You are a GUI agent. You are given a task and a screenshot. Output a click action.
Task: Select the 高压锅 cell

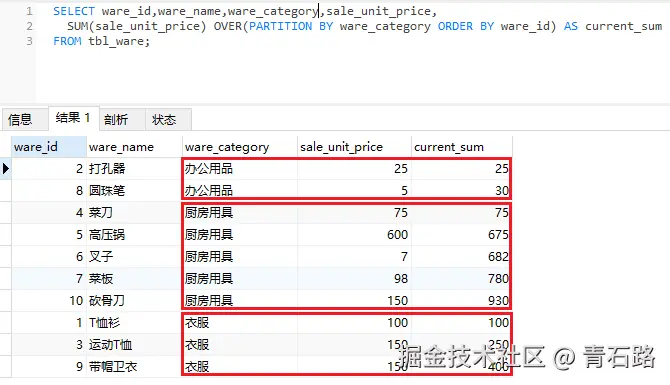tap(135, 235)
